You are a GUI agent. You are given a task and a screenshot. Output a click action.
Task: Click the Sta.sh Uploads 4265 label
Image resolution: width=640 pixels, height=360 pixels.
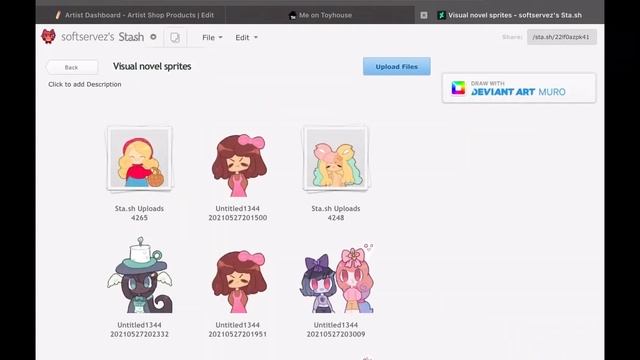[x=139, y=213]
